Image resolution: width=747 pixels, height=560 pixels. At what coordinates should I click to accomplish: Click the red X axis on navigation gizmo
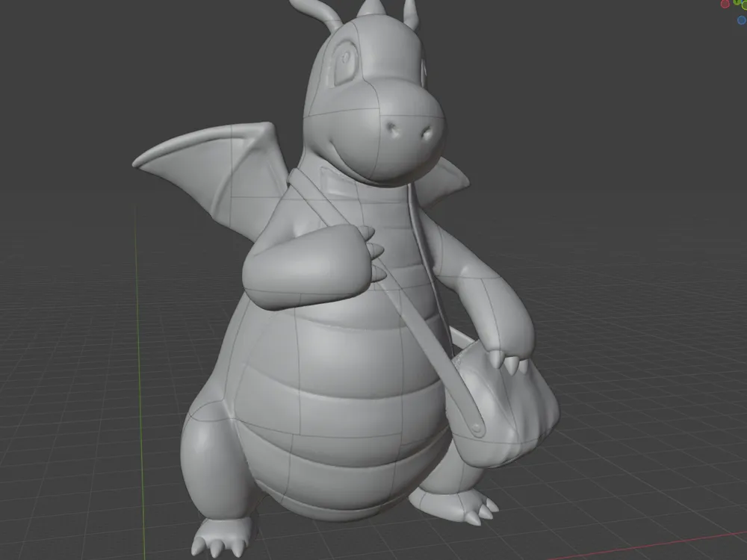pyautogui.click(x=725, y=4)
